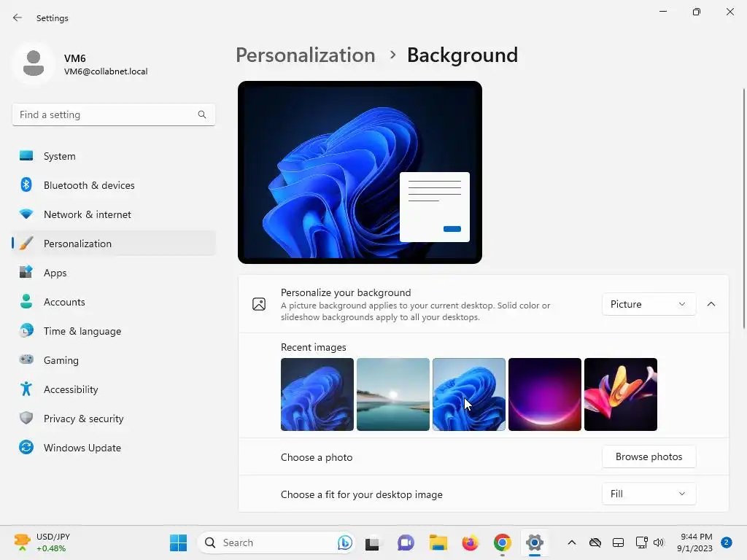
Task: Go to Accounts settings
Action: tap(113, 301)
